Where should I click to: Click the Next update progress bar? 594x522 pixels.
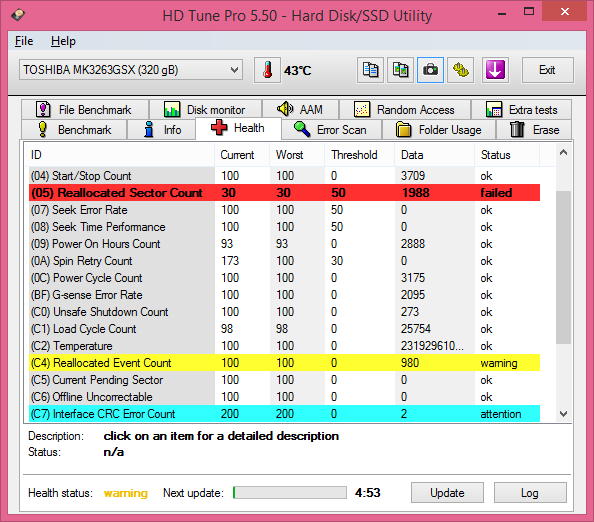pos(290,492)
